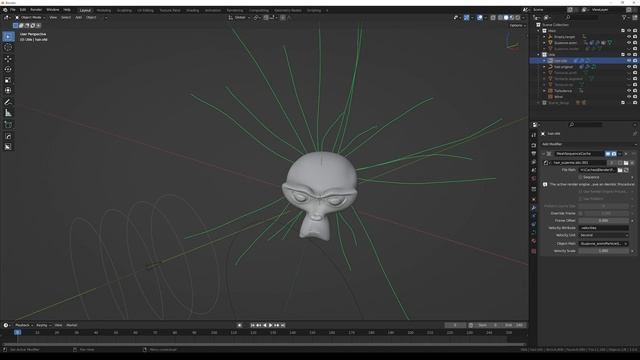Collapse the MeshSequenceCache modifier panel
The image size is (640, 360).
[543, 154]
